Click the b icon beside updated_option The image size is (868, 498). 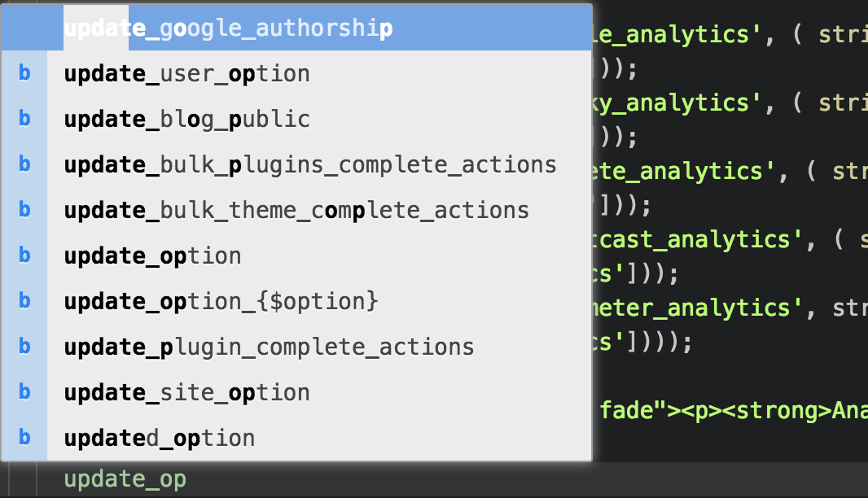pyautogui.click(x=24, y=437)
